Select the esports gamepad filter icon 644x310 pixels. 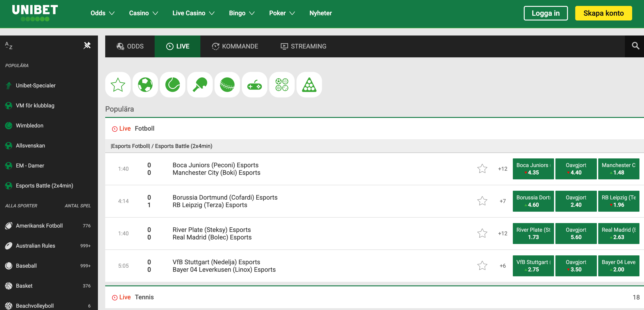tap(255, 85)
